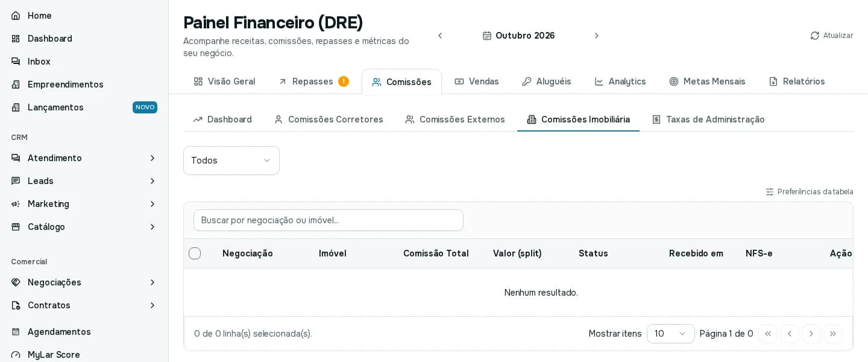868x362 pixels.
Task: Open the Todos filter dropdown
Action: click(231, 160)
